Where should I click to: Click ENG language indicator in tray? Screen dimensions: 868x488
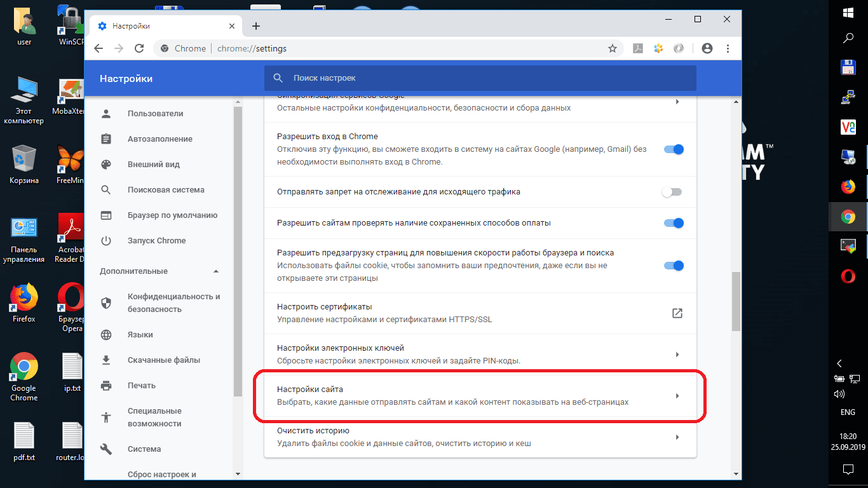pyautogui.click(x=848, y=412)
